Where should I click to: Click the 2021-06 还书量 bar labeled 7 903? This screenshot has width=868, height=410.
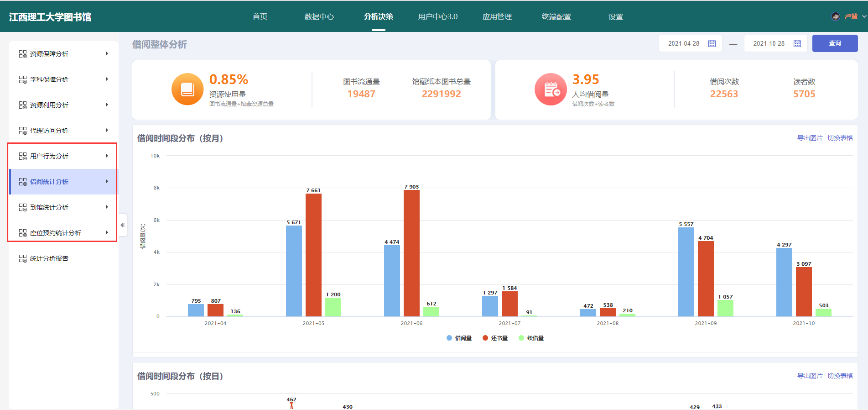[411, 253]
